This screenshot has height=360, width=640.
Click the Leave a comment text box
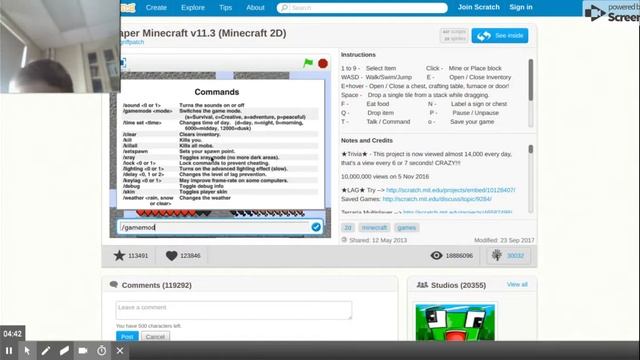click(233, 310)
